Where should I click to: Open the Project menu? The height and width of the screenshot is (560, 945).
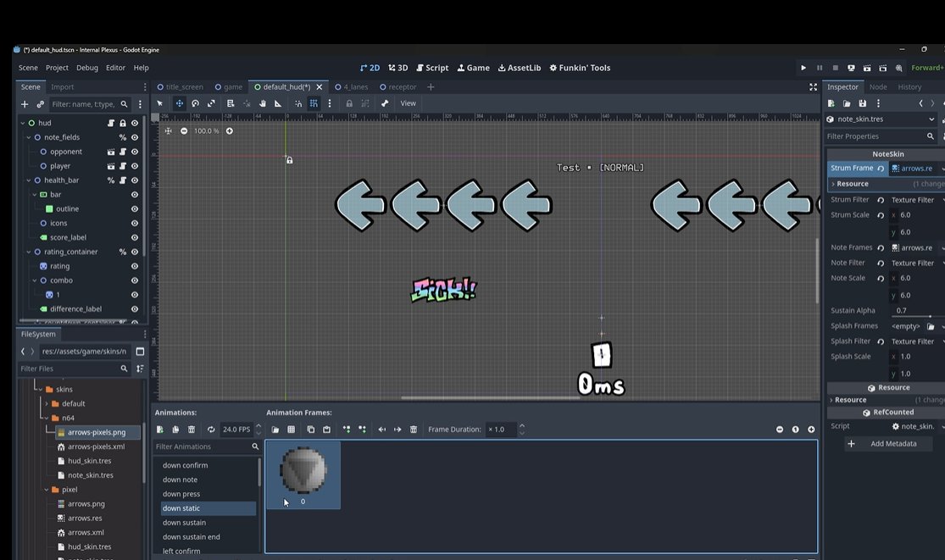click(57, 68)
